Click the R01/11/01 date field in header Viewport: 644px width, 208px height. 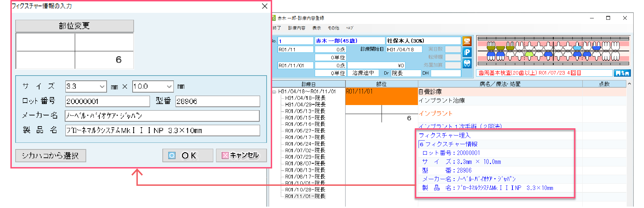tap(296, 66)
